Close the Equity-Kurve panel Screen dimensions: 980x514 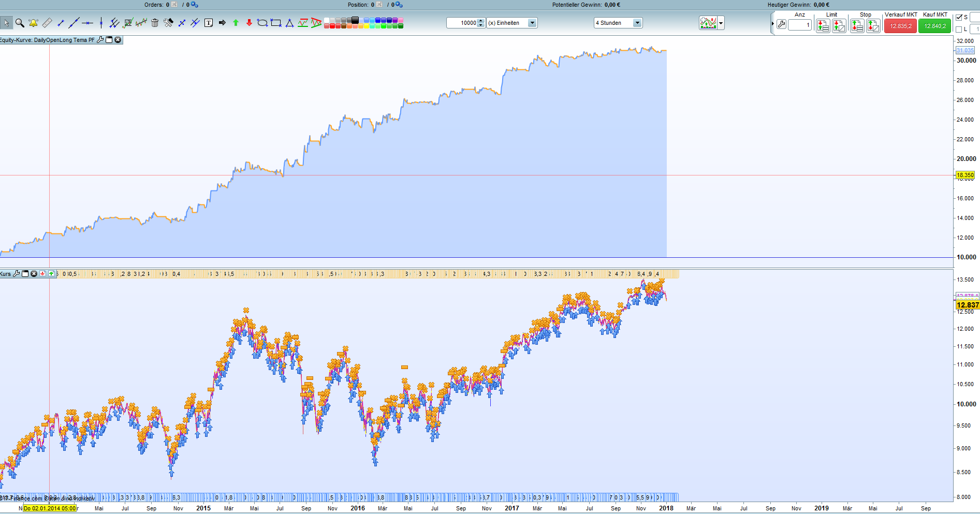click(x=118, y=40)
